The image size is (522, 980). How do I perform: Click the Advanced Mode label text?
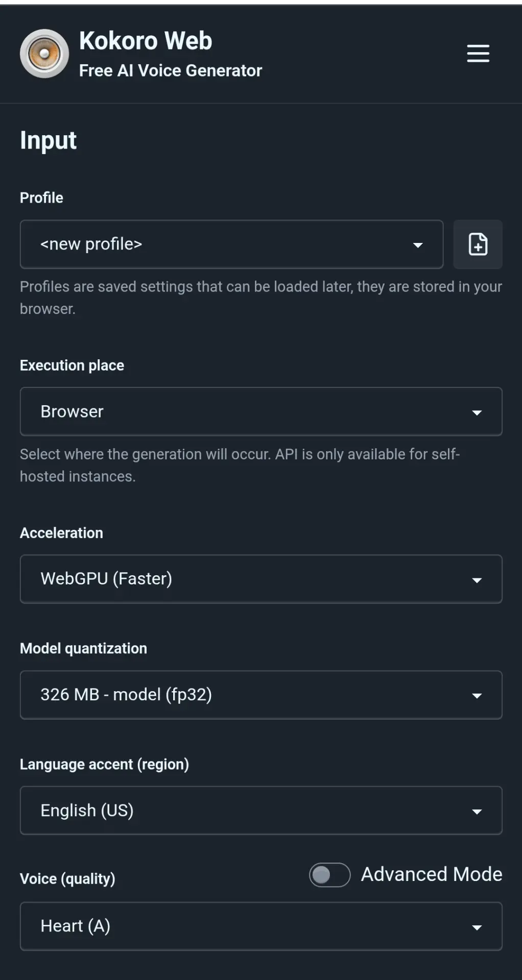coord(432,874)
